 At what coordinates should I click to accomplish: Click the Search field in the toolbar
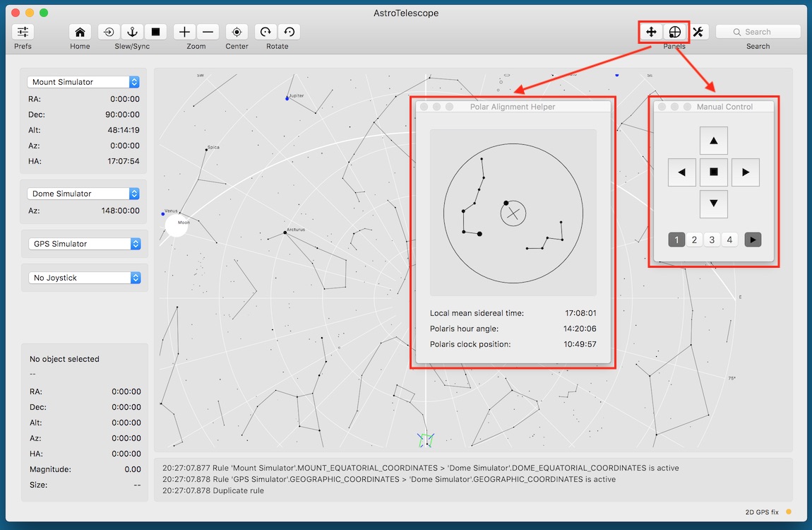[758, 32]
